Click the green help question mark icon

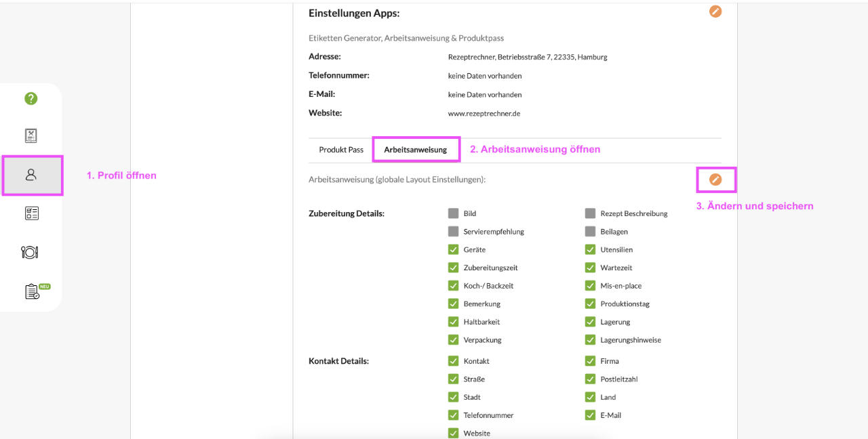pos(31,98)
